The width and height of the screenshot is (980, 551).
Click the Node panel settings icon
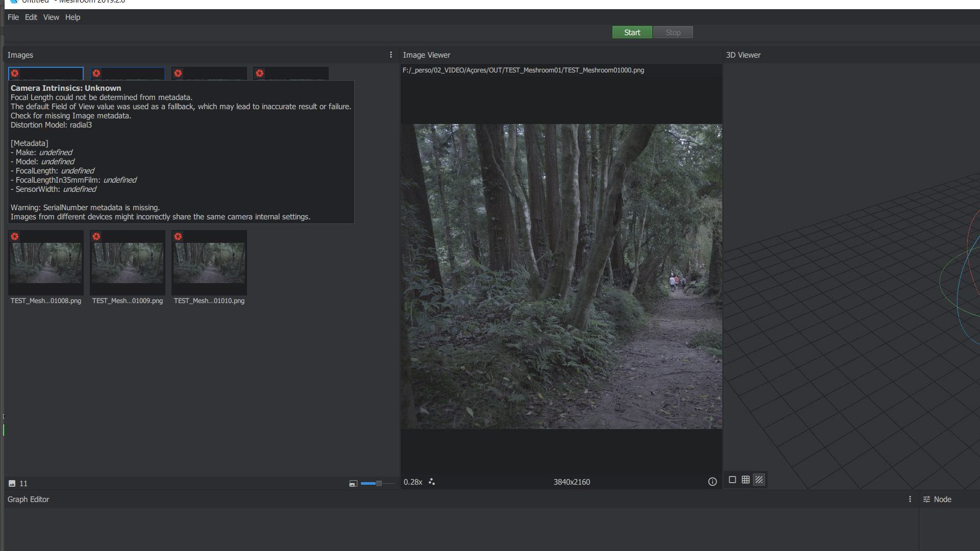tap(926, 499)
